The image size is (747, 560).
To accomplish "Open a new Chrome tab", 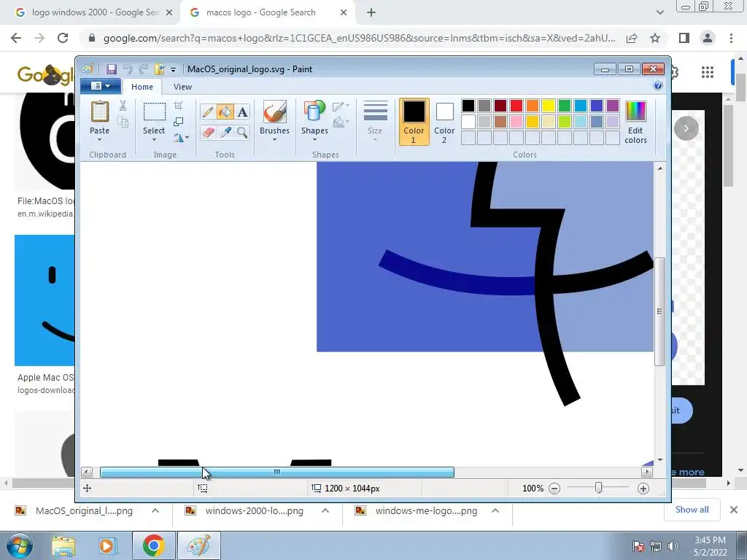I will [371, 12].
